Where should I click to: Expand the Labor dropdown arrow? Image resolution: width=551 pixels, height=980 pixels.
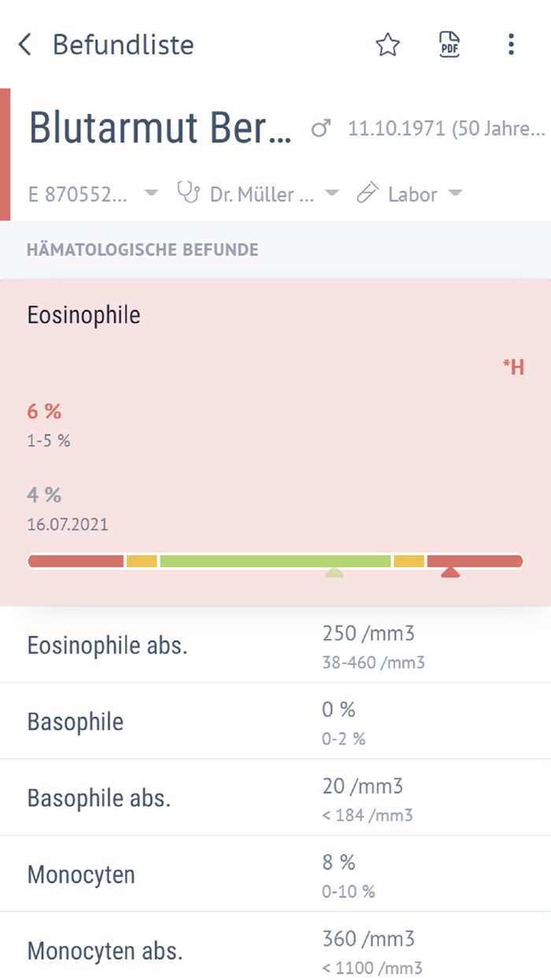[454, 194]
